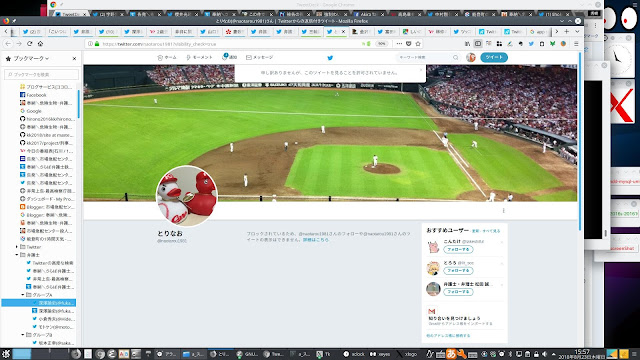Open the Firefox hamburger menu
The image size is (640, 360).
click(x=576, y=44)
